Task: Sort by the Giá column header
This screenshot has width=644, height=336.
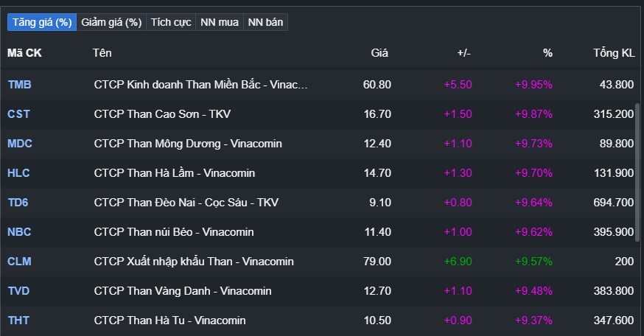Action: point(379,53)
